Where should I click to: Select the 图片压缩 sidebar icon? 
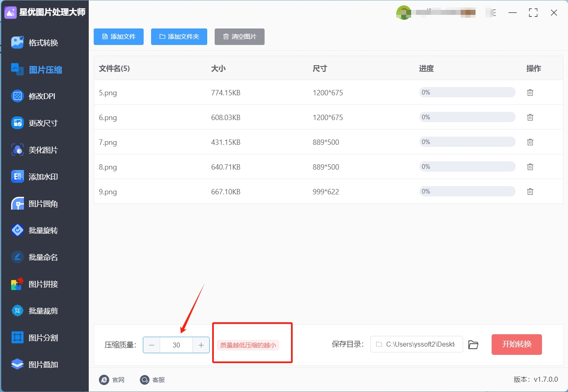point(17,69)
